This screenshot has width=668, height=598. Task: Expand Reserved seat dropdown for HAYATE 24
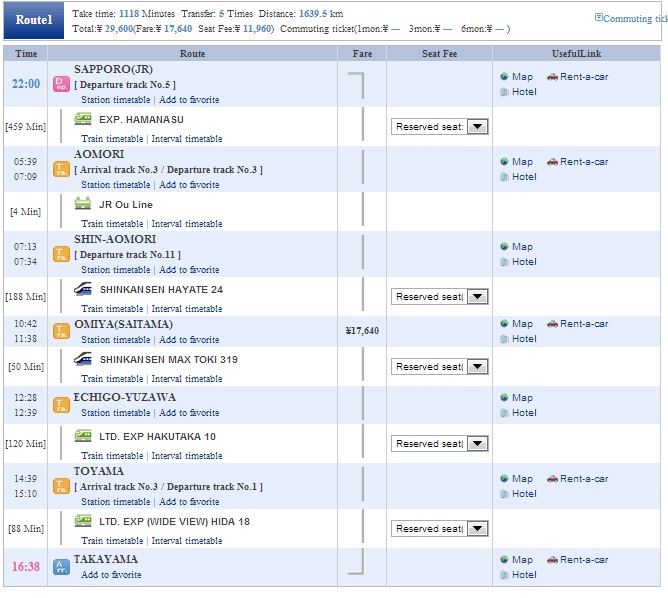[477, 296]
